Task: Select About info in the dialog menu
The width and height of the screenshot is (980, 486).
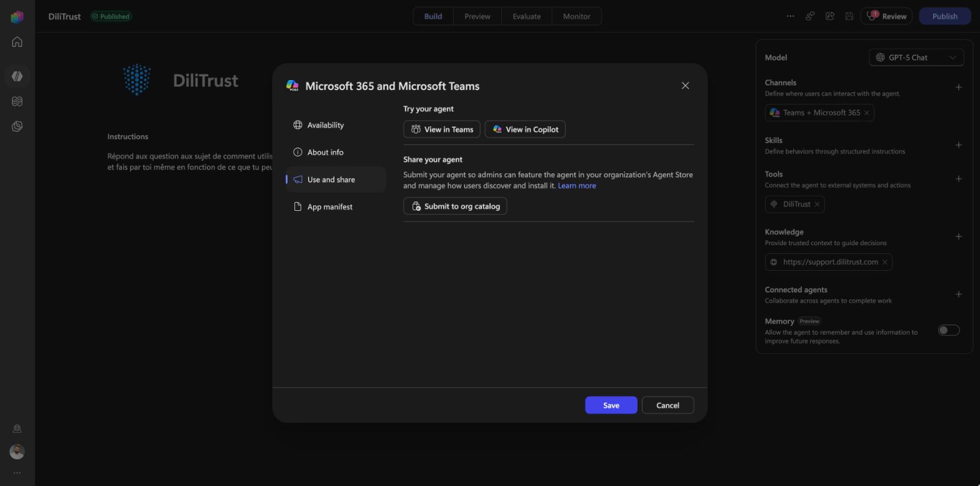Action: 336,152
